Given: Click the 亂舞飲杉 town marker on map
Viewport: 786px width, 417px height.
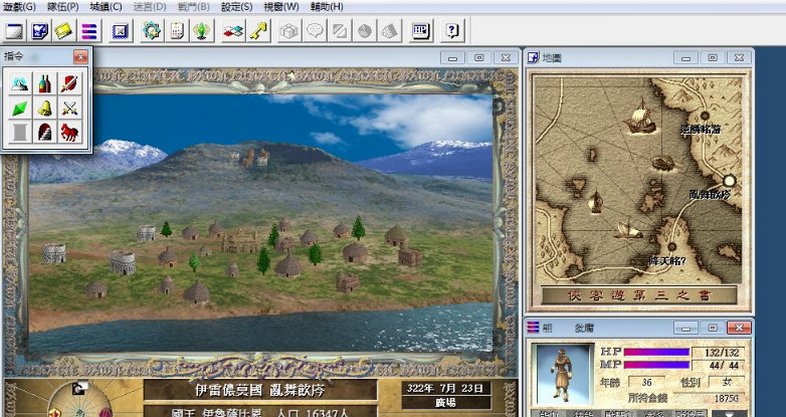Looking at the screenshot, I should (729, 181).
